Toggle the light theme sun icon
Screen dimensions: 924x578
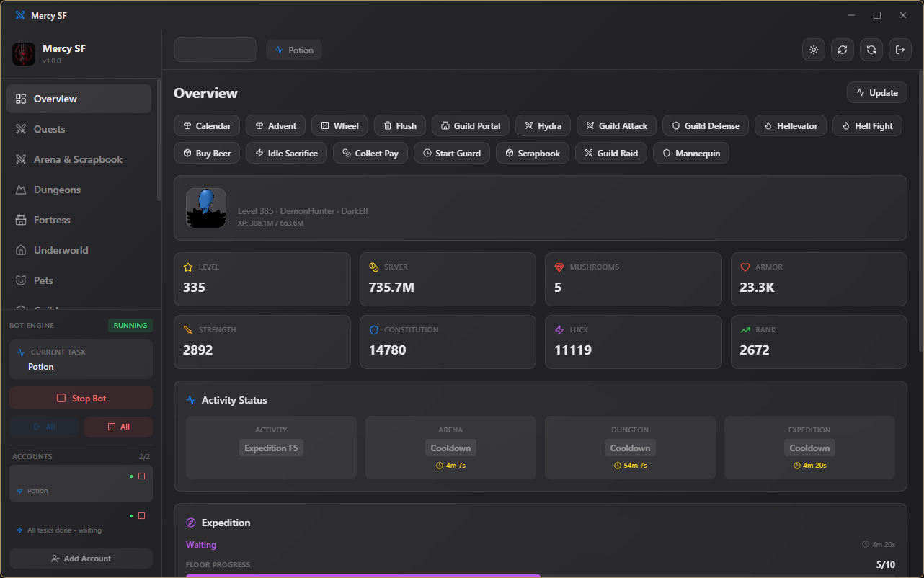click(x=814, y=50)
